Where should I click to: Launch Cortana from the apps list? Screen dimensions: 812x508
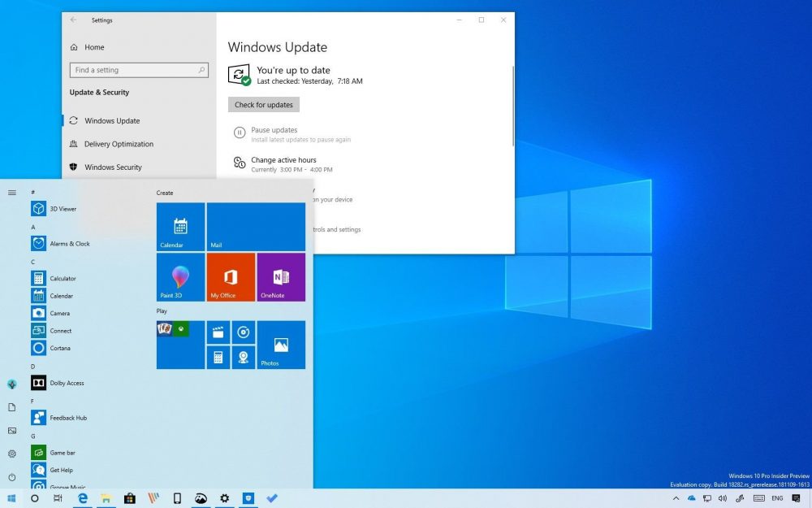tap(63, 347)
